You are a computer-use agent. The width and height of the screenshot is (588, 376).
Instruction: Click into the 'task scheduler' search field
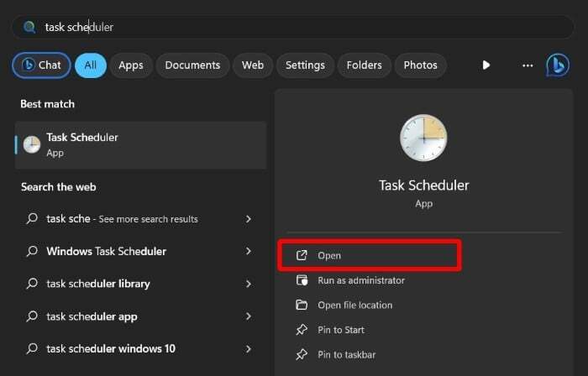[292, 27]
